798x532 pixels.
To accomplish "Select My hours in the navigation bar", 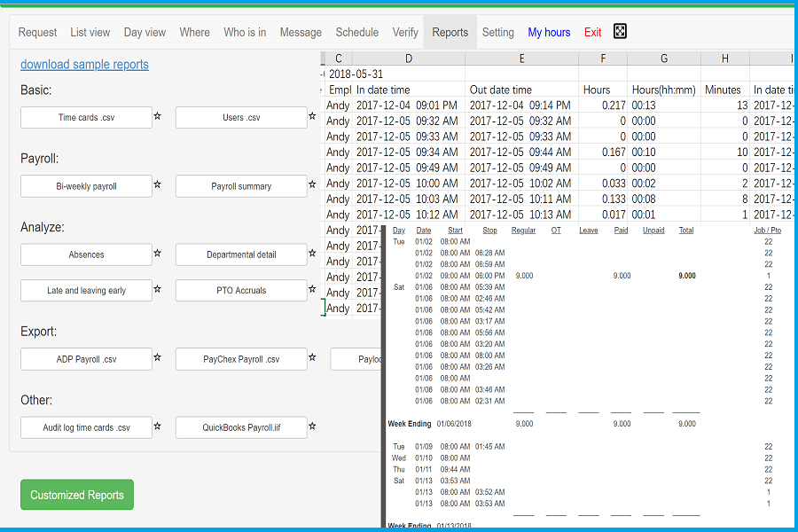I will point(549,32).
